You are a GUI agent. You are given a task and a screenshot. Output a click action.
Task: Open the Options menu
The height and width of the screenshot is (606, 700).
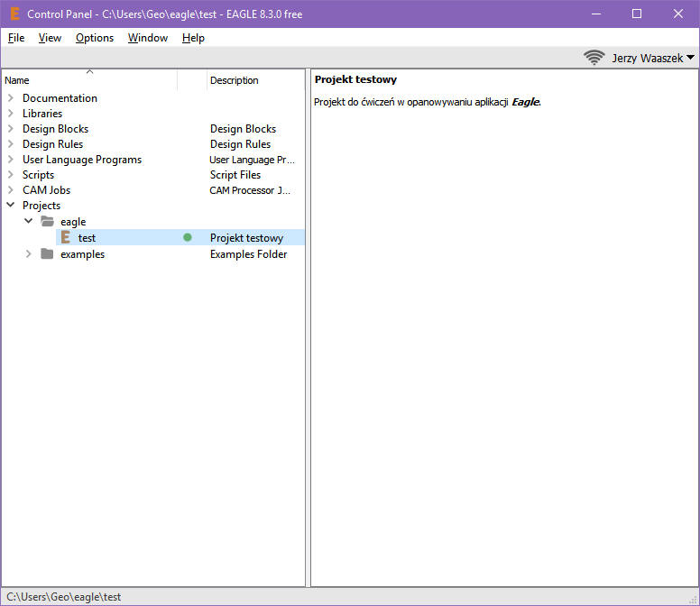click(95, 38)
